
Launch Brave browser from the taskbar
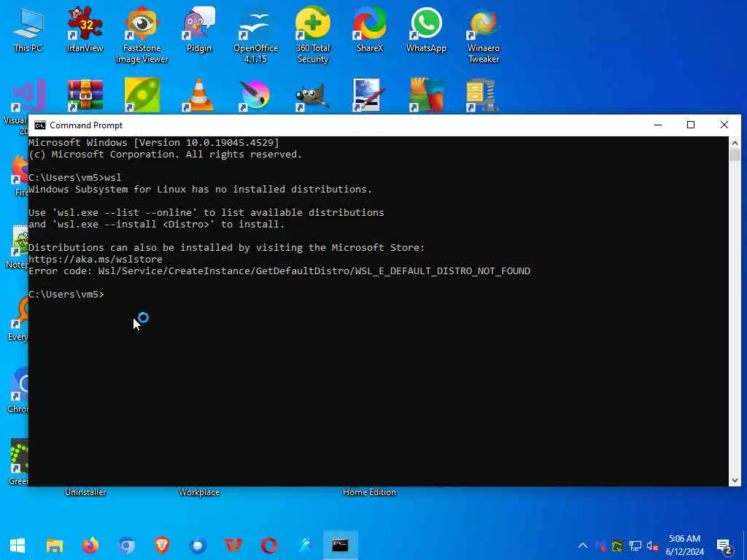coord(162,545)
